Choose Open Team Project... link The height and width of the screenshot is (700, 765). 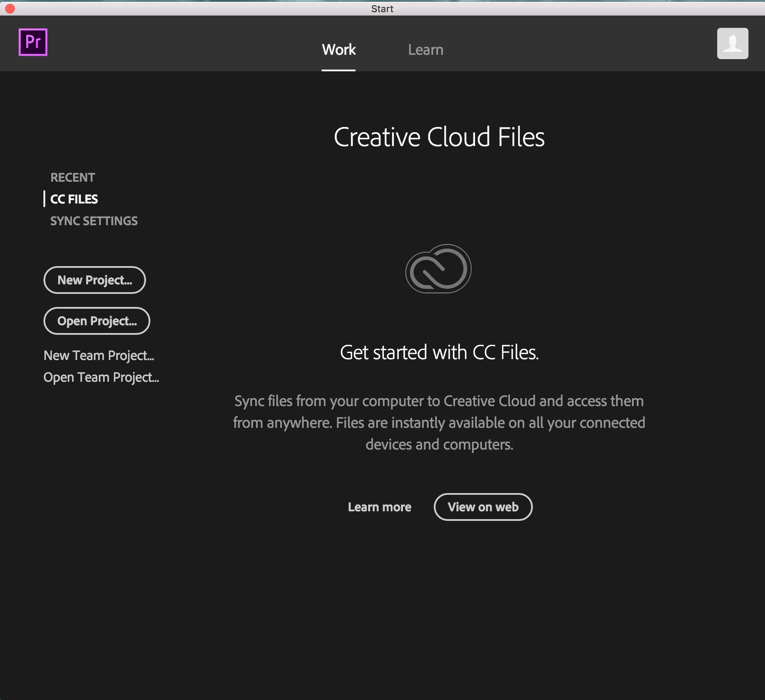[x=101, y=377]
